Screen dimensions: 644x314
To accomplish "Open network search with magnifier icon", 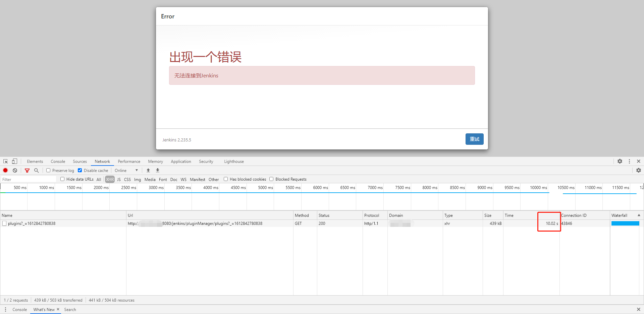I will click(37, 170).
